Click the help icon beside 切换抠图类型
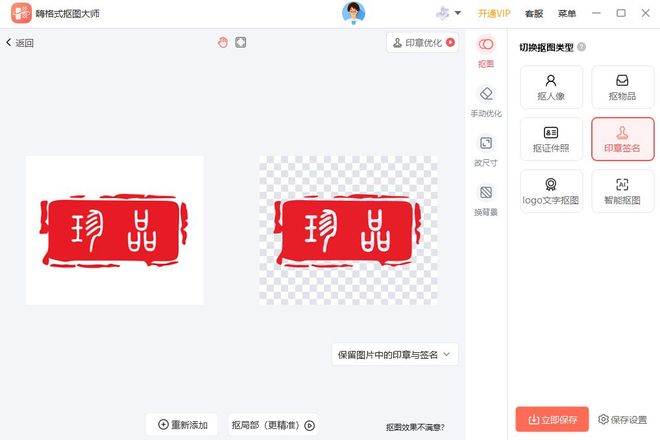This screenshot has height=440, width=660. point(581,47)
